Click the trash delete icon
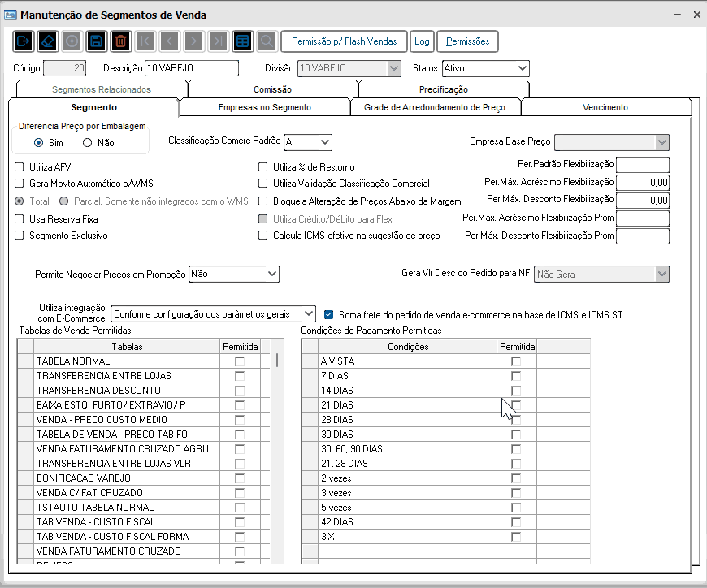Screen dimensions: 707x588 120,41
